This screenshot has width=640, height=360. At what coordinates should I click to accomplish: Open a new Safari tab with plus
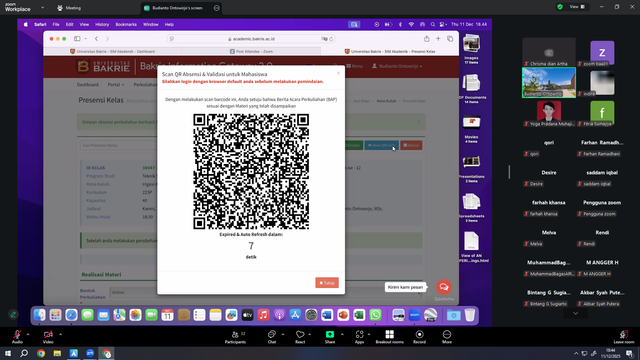[438, 39]
